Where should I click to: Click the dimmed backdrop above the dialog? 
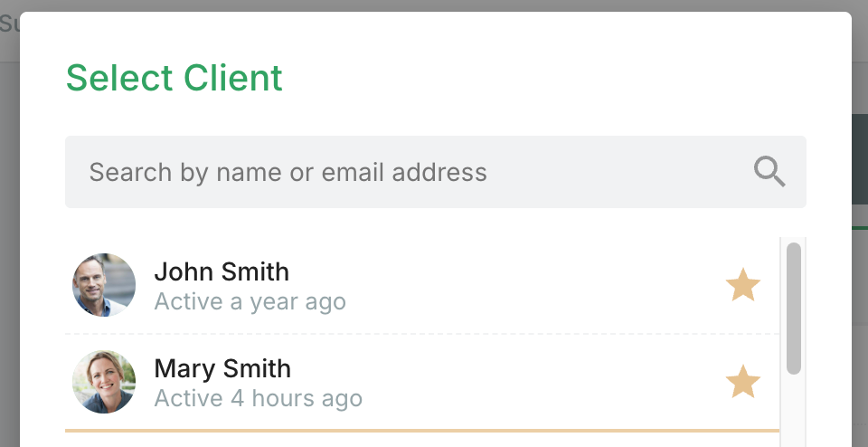point(434,5)
